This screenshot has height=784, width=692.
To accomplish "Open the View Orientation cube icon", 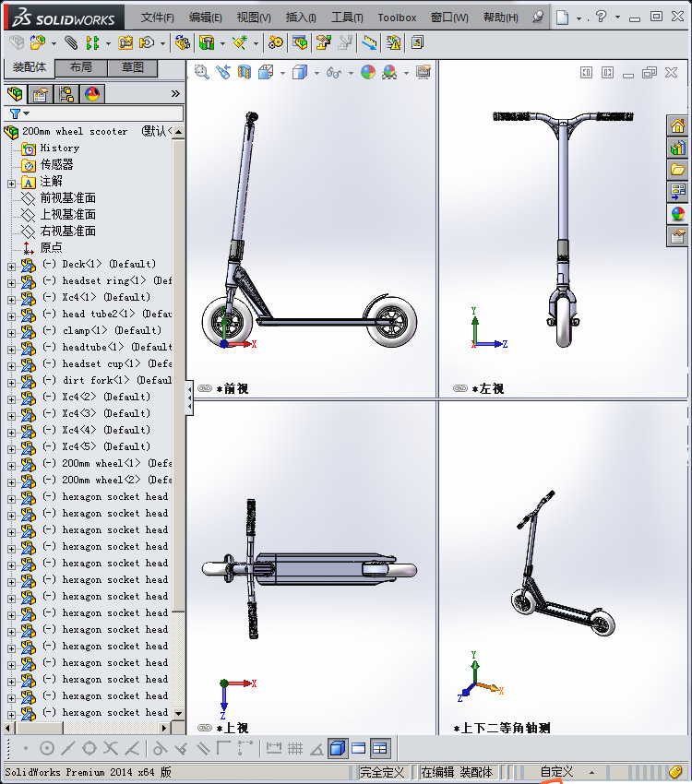I will click(x=266, y=72).
